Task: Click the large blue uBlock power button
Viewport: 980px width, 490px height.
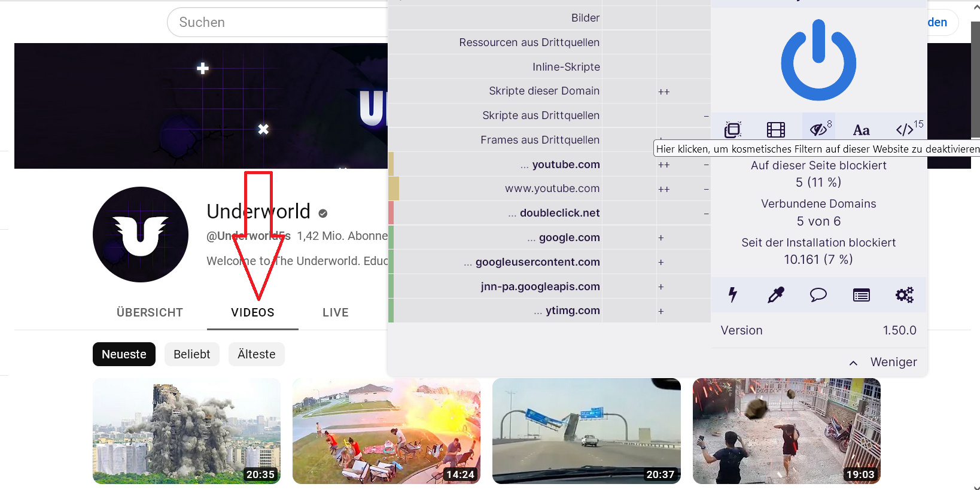Action: [818, 60]
